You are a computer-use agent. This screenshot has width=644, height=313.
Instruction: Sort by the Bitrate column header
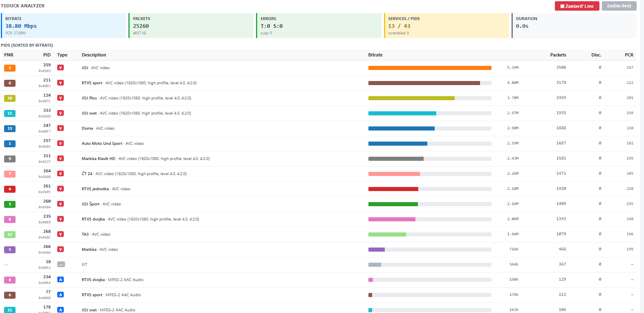point(375,55)
